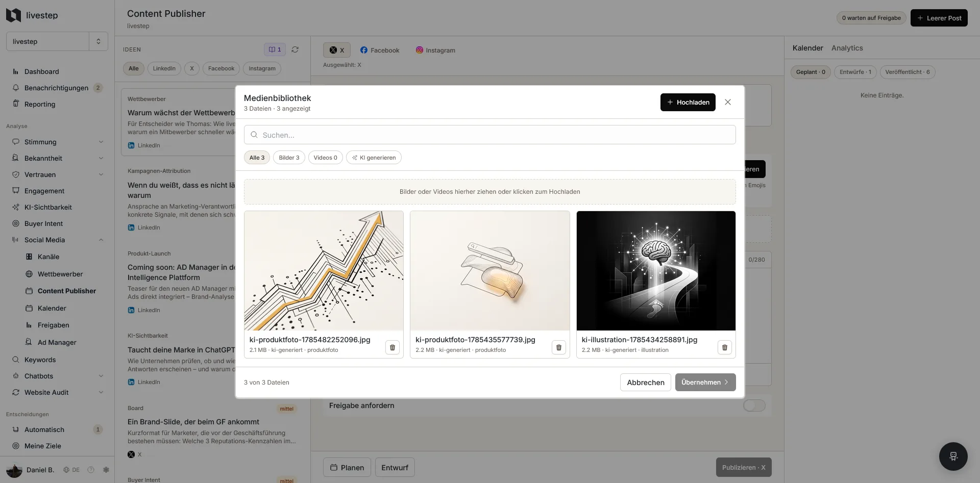Click the livestep logo icon

point(13,15)
